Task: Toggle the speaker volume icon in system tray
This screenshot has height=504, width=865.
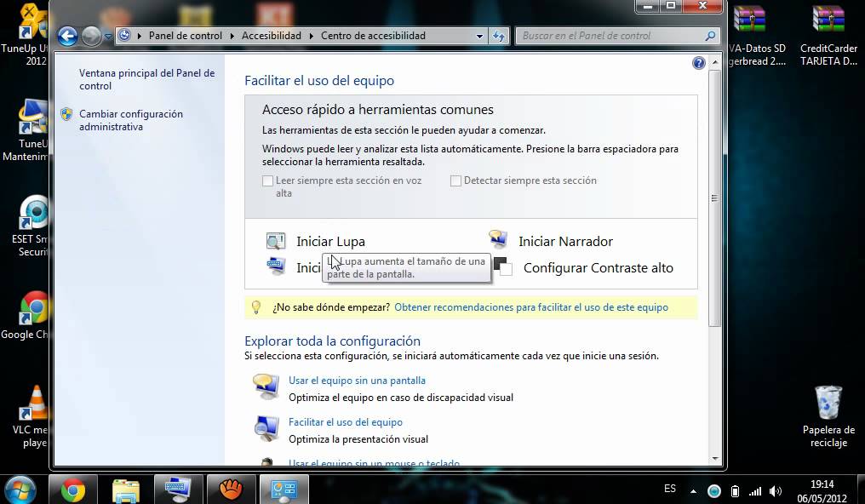Action: pos(775,490)
